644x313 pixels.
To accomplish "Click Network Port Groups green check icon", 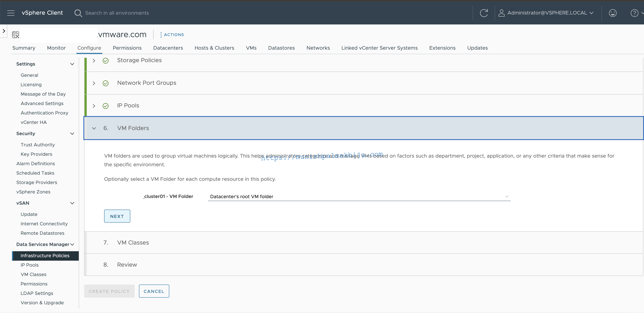I will (x=106, y=83).
